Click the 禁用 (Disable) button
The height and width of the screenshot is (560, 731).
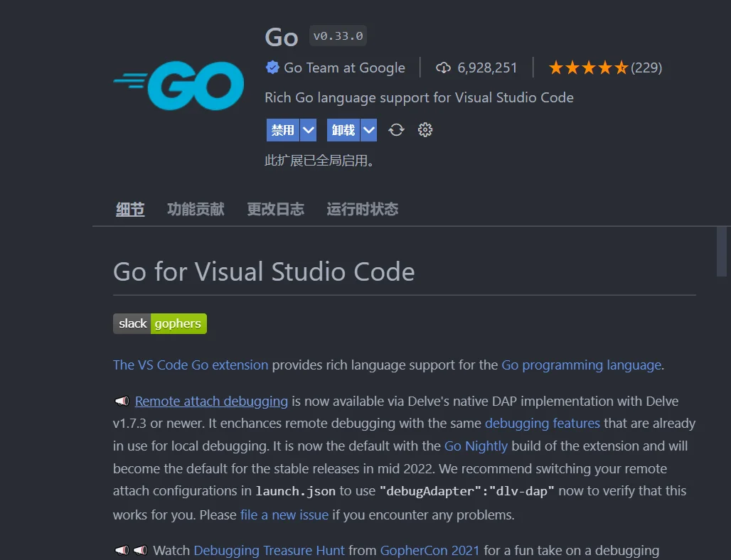(x=282, y=130)
